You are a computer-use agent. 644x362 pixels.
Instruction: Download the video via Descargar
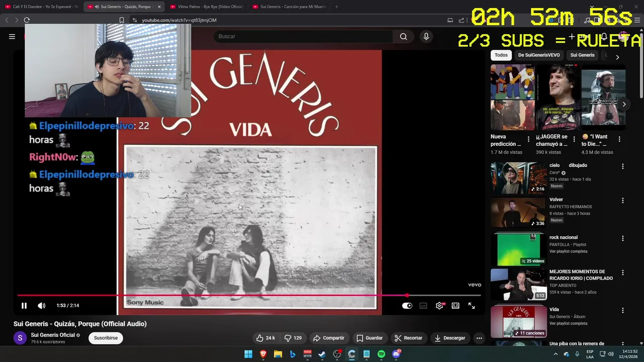(x=450, y=338)
